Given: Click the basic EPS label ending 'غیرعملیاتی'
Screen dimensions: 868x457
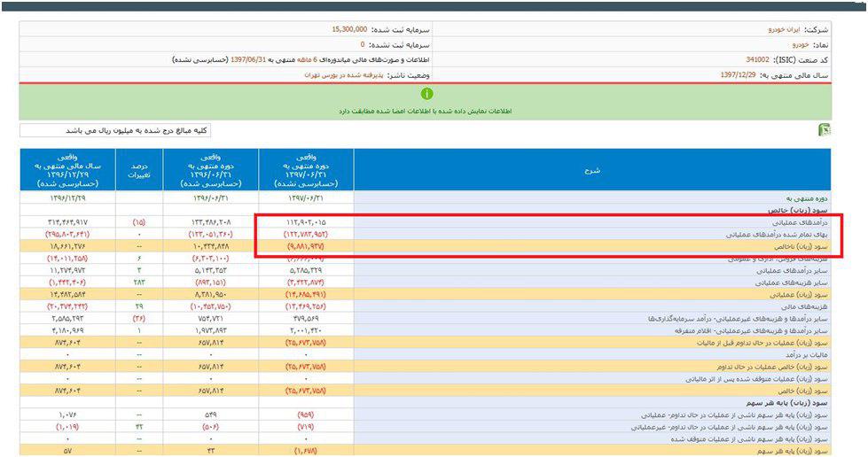Looking at the screenshot, I should click(730, 427).
